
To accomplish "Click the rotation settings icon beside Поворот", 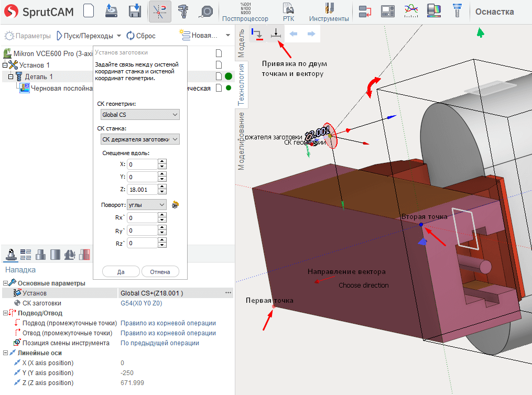I will click(175, 205).
